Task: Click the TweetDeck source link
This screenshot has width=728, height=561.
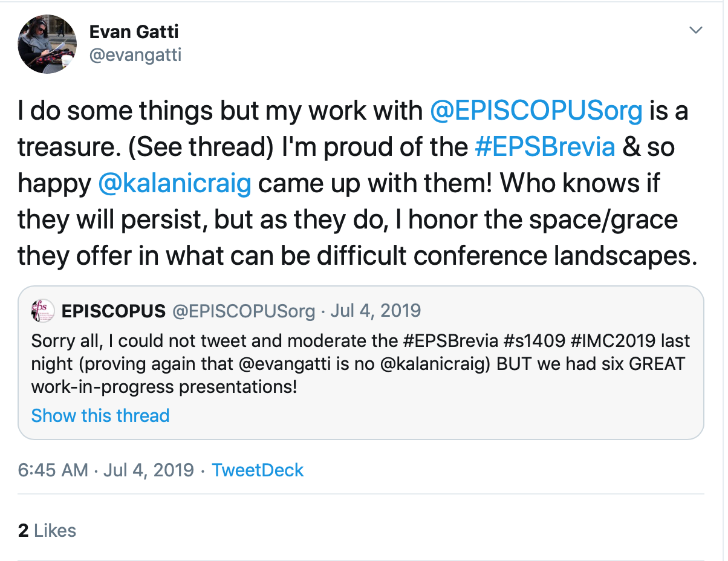Action: coord(258,470)
